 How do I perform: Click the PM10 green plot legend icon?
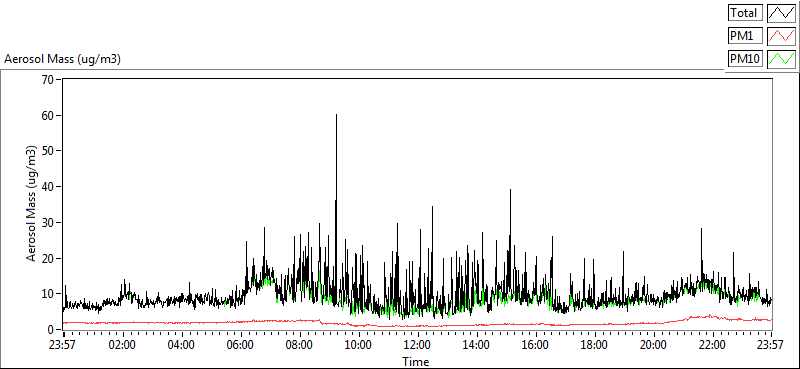tap(781, 59)
